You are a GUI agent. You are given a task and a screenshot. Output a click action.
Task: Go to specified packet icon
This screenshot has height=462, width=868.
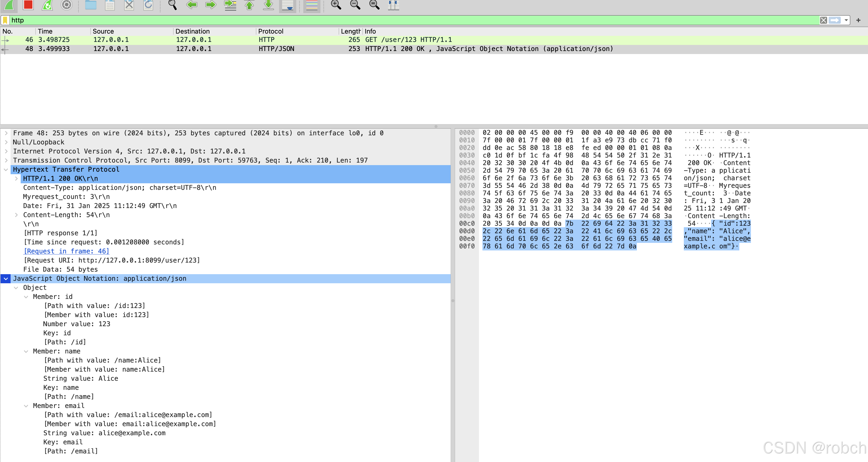[x=230, y=5]
